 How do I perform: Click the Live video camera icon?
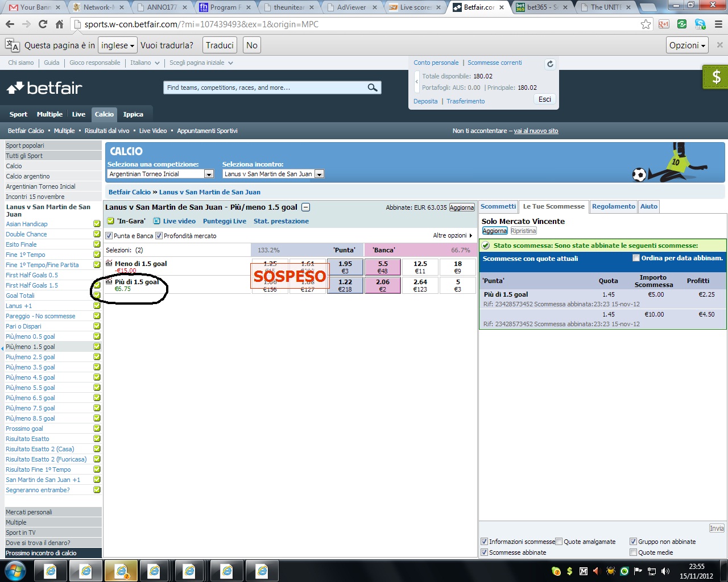[x=157, y=221]
